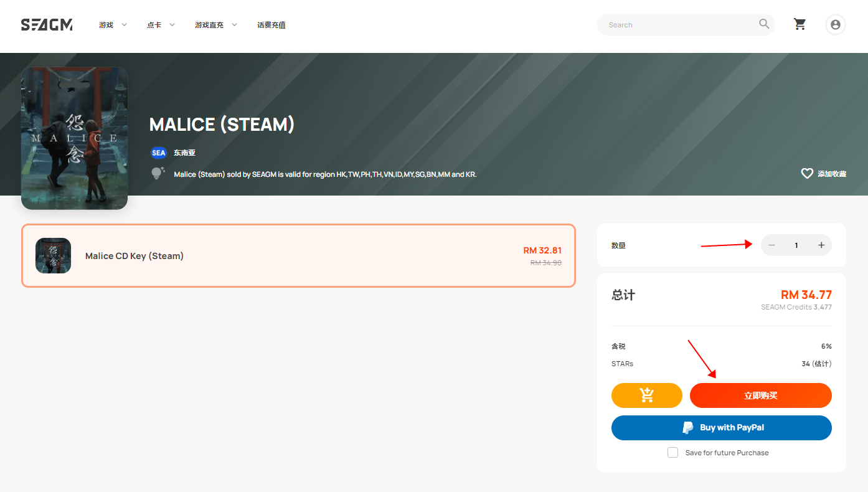Click the MALICE (STEAM) title
The width and height of the screenshot is (868, 492).
point(222,124)
